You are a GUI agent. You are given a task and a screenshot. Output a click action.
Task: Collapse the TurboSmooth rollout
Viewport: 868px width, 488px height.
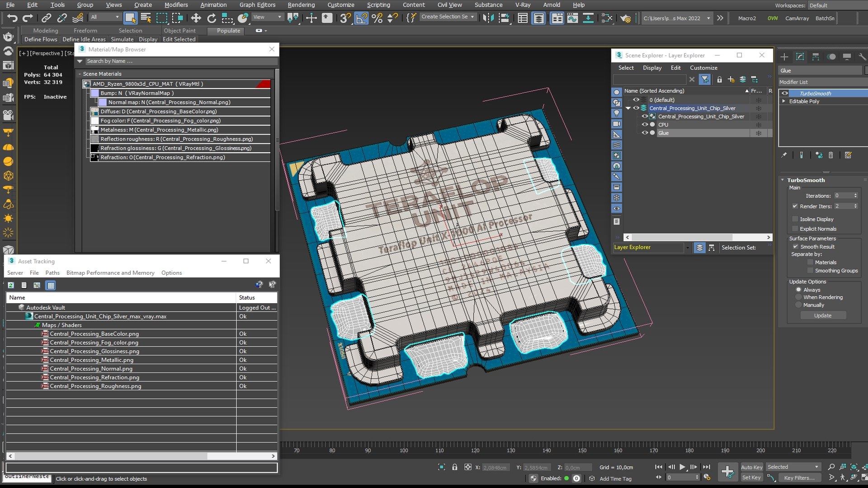[x=783, y=180]
